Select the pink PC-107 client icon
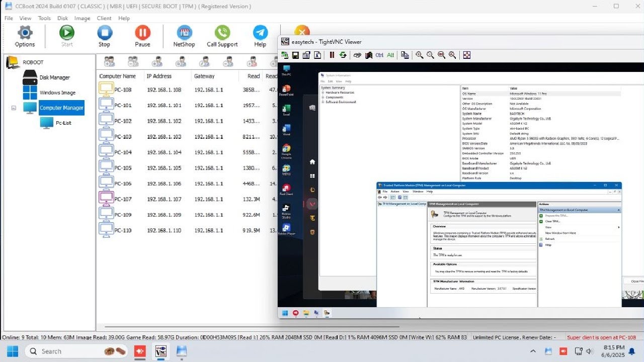This screenshot has width=644, height=362. tap(106, 199)
